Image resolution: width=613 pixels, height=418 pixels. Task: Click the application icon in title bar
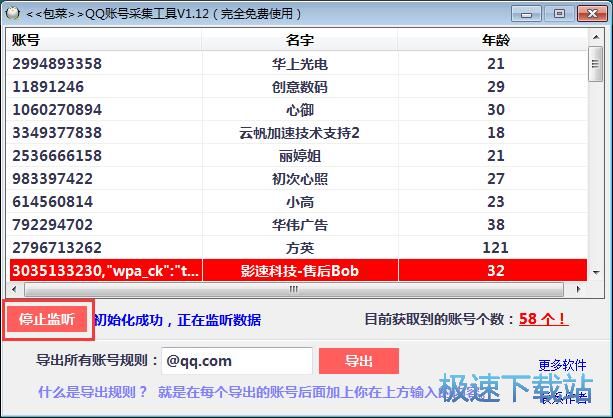[x=13, y=13]
